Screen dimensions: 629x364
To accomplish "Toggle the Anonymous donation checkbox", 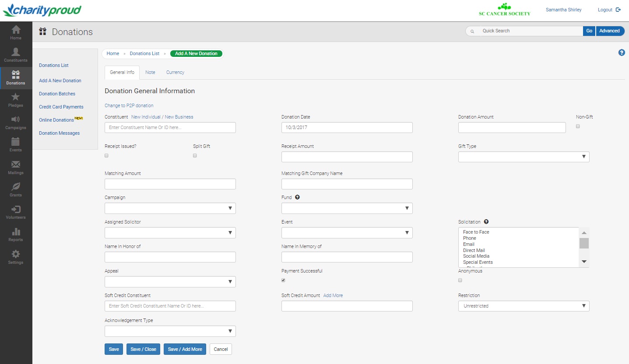I will [460, 280].
